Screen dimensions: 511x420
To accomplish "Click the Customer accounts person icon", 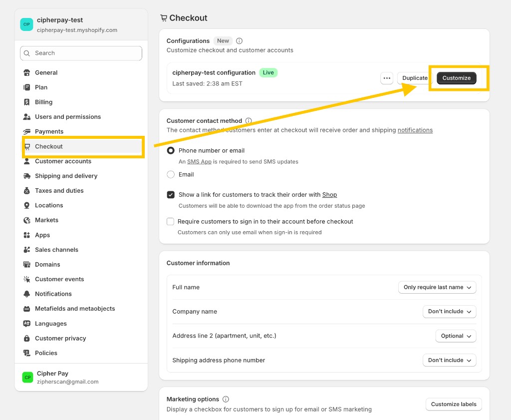I will [27, 161].
